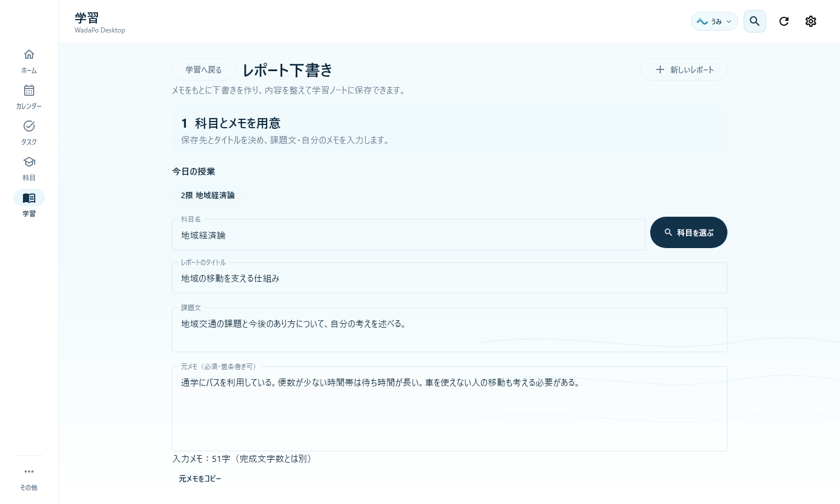
Task: Select the 学習 book icon in sidebar
Action: (x=29, y=198)
